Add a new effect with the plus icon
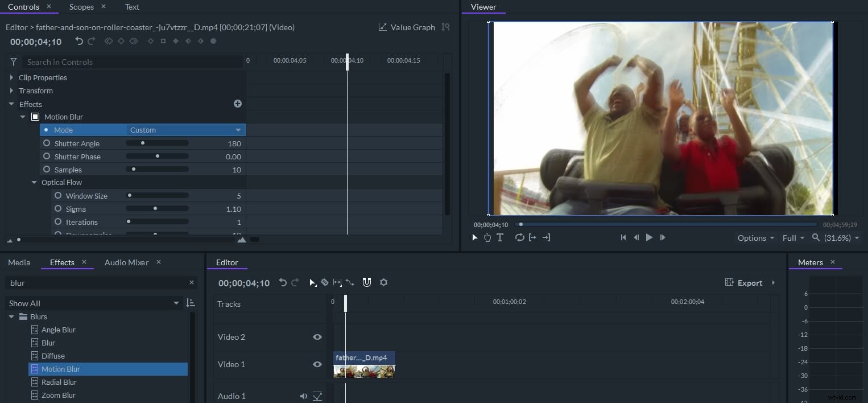Viewport: 868px width, 403px height. (x=238, y=104)
